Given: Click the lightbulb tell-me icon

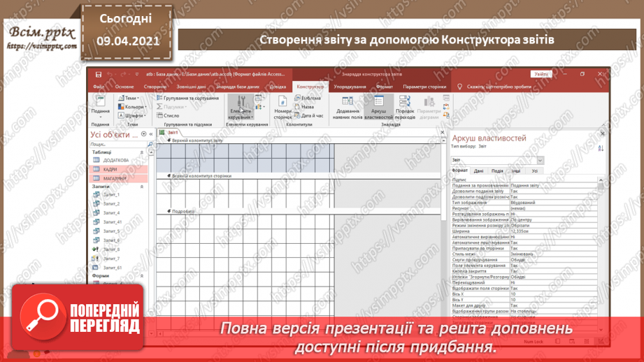Looking at the screenshot, I should 459,87.
